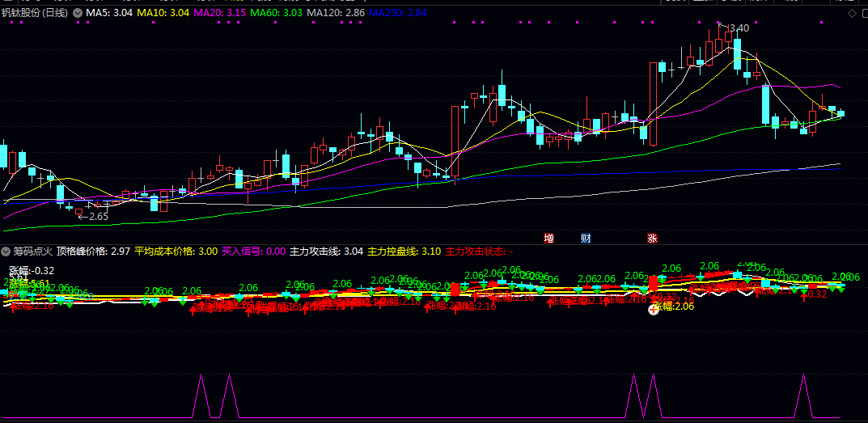Select the MA20 magenta indicator label
Screen dimensions: 868x423
tap(219, 14)
